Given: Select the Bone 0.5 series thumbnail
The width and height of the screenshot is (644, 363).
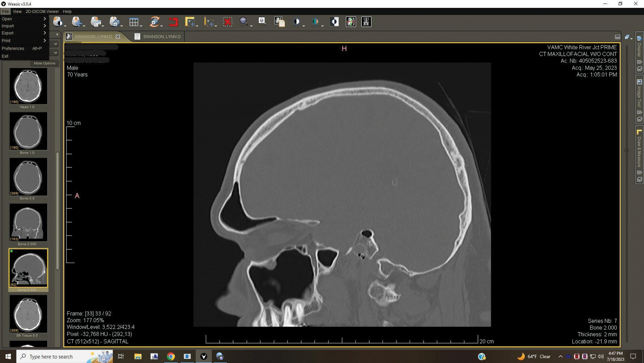Looking at the screenshot, I should point(28,177).
